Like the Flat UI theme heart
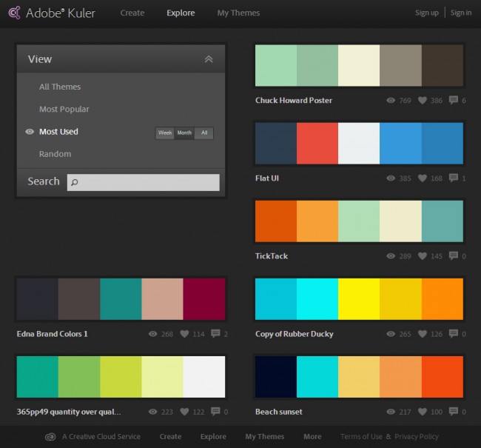 pyautogui.click(x=423, y=178)
